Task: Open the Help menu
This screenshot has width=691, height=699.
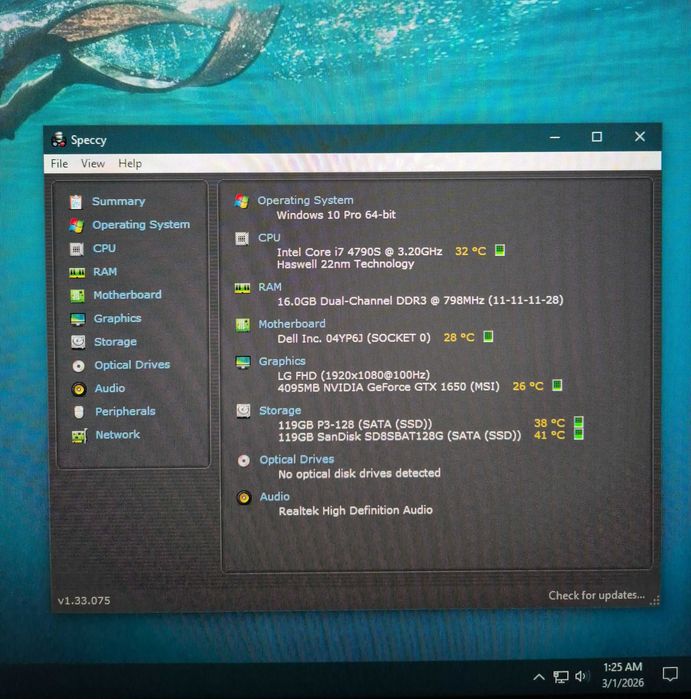Action: coord(130,164)
